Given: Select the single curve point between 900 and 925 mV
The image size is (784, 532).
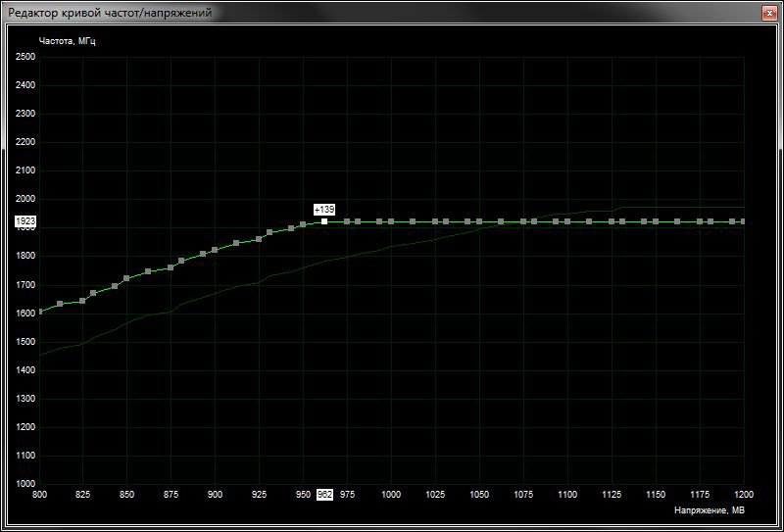Looking at the screenshot, I should (x=236, y=243).
